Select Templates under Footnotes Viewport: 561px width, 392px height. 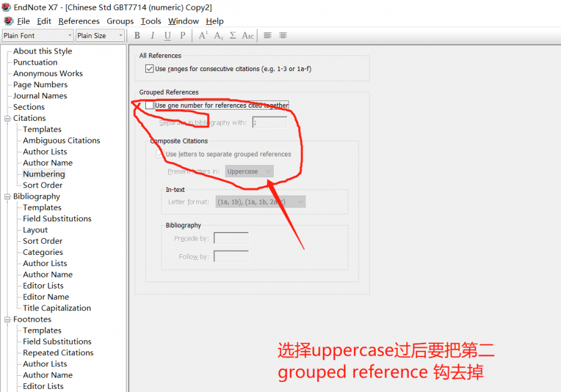pyautogui.click(x=42, y=330)
